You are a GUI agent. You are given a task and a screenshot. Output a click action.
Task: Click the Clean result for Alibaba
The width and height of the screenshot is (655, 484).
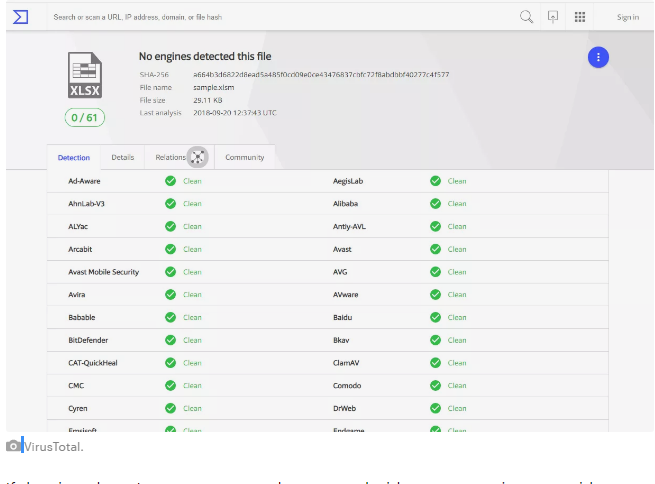(x=457, y=204)
